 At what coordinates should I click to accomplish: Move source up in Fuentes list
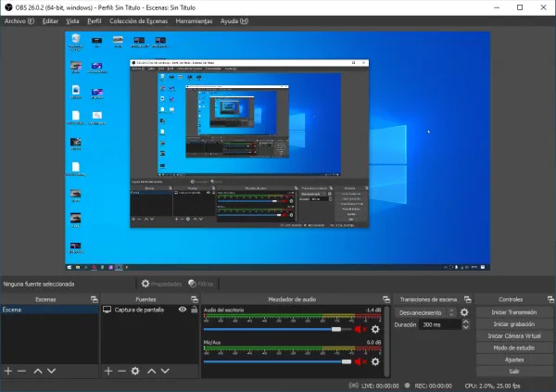(x=151, y=371)
